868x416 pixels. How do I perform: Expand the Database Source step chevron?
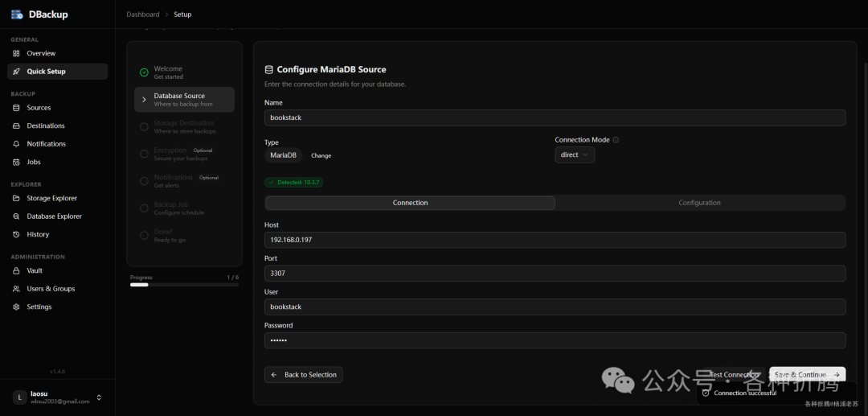coord(144,100)
